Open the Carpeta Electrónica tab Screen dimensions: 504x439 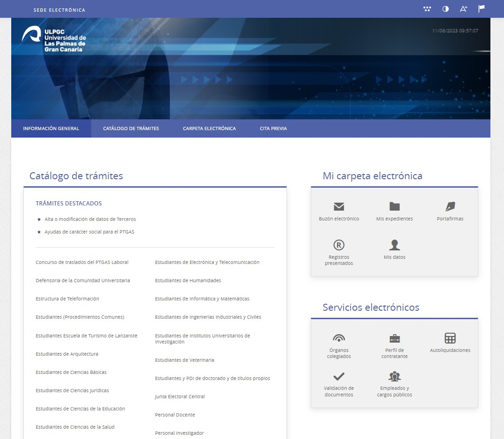(209, 129)
